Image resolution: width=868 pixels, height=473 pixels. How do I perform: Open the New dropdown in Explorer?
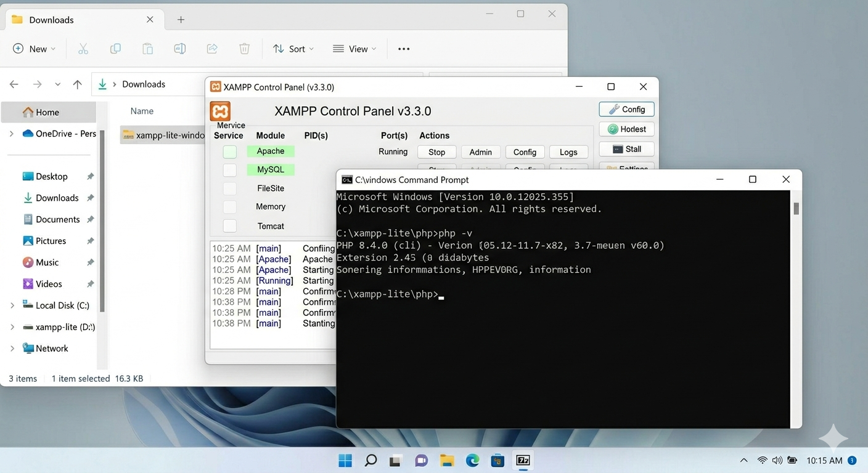tap(35, 49)
